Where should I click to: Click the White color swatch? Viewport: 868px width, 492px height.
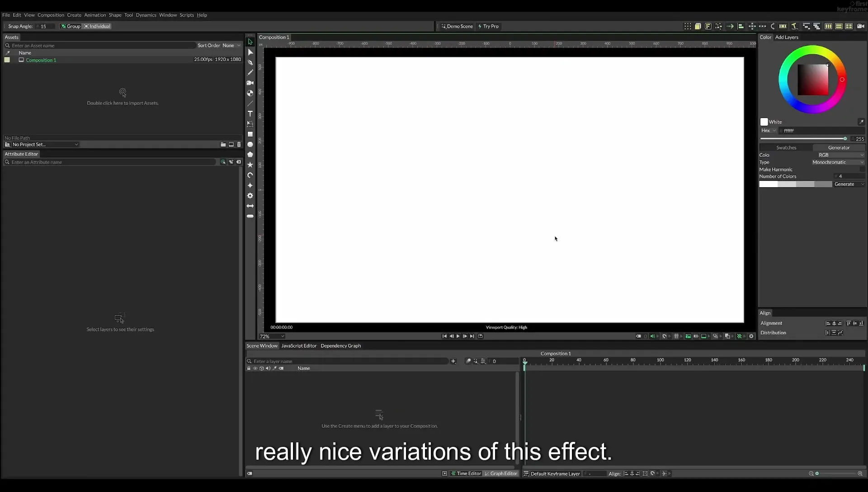click(764, 122)
